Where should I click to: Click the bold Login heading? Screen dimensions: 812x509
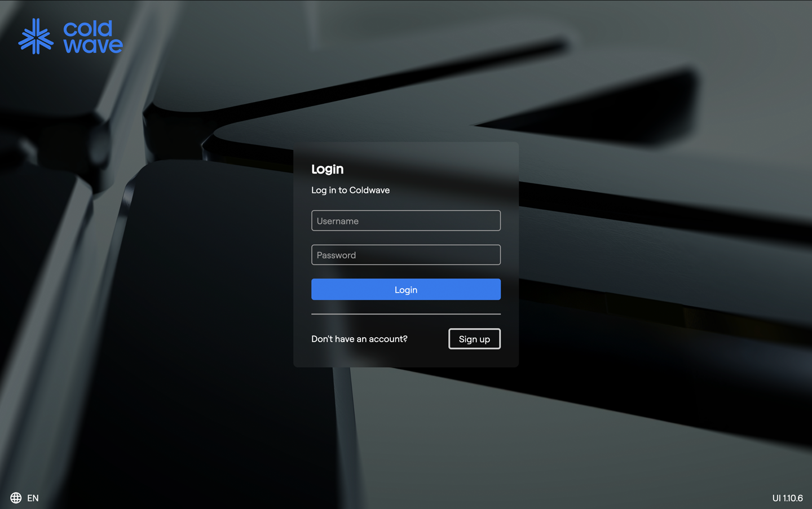[327, 169]
